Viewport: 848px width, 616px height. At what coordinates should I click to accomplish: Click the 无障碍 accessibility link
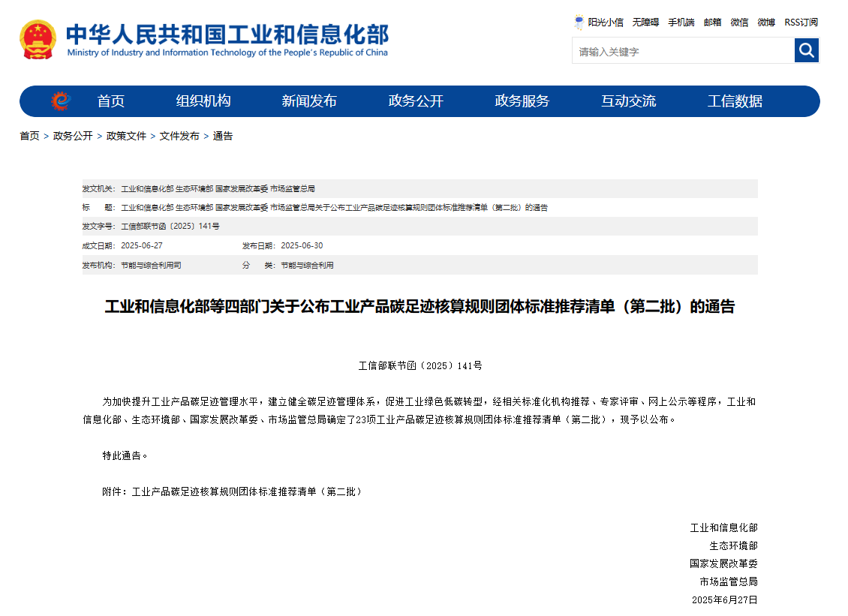(x=645, y=23)
